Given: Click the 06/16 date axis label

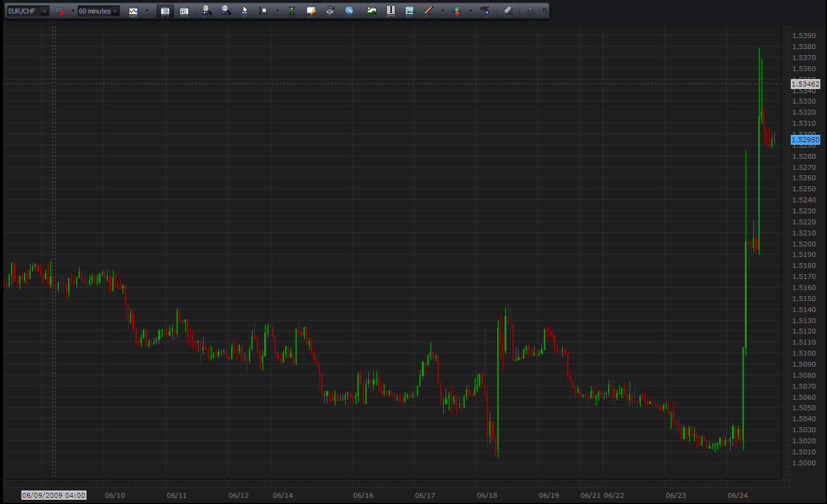Looking at the screenshot, I should click(363, 495).
